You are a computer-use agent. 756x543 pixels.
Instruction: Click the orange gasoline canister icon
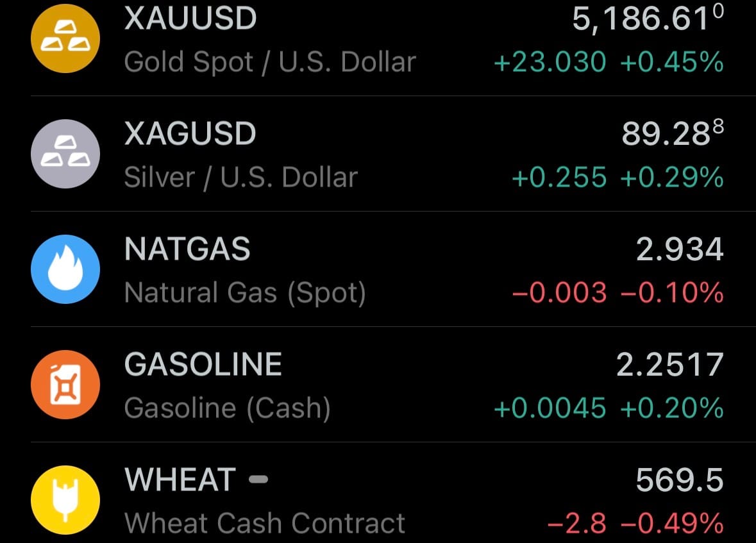click(x=65, y=385)
